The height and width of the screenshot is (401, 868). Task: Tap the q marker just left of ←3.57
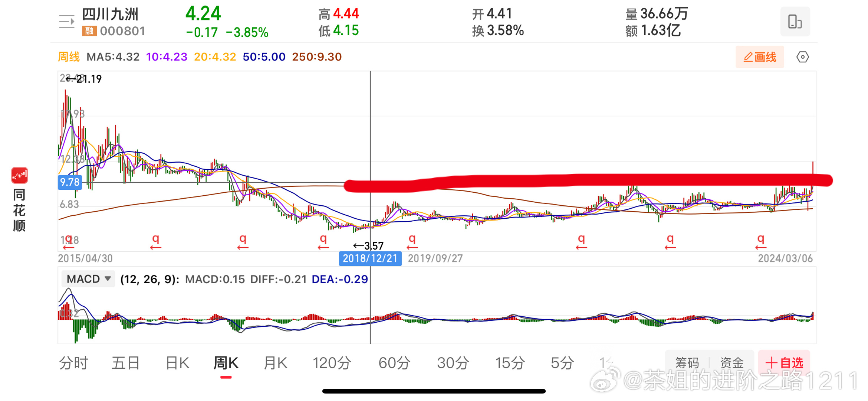323,242
